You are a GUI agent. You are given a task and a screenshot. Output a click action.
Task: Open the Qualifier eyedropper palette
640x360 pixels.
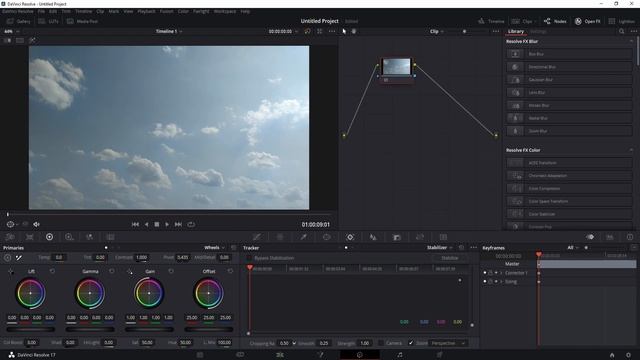[x=304, y=237]
